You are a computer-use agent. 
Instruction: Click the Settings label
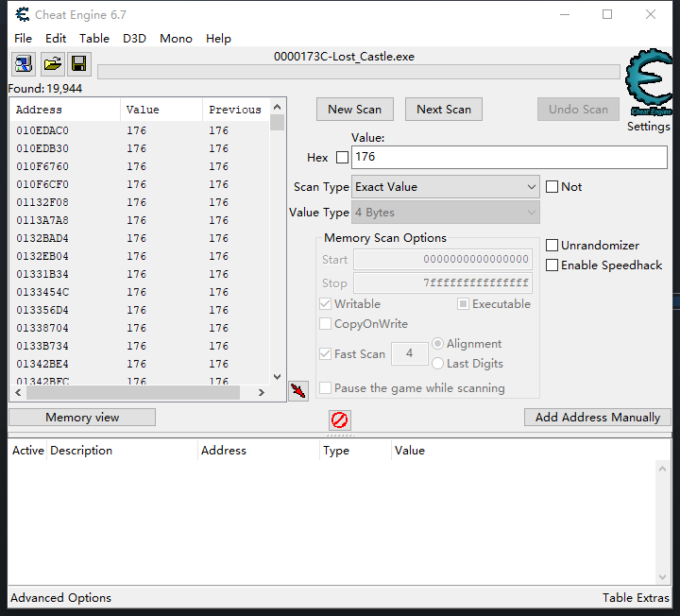648,127
